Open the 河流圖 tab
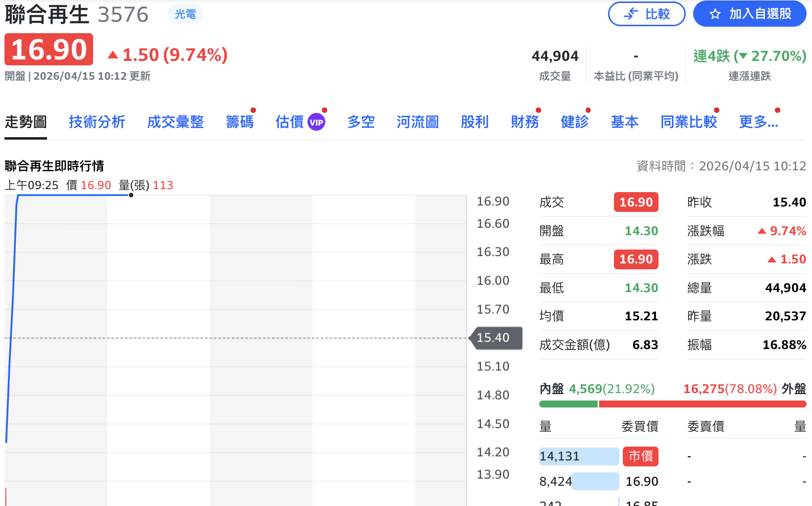Image resolution: width=812 pixels, height=506 pixels. tap(417, 122)
